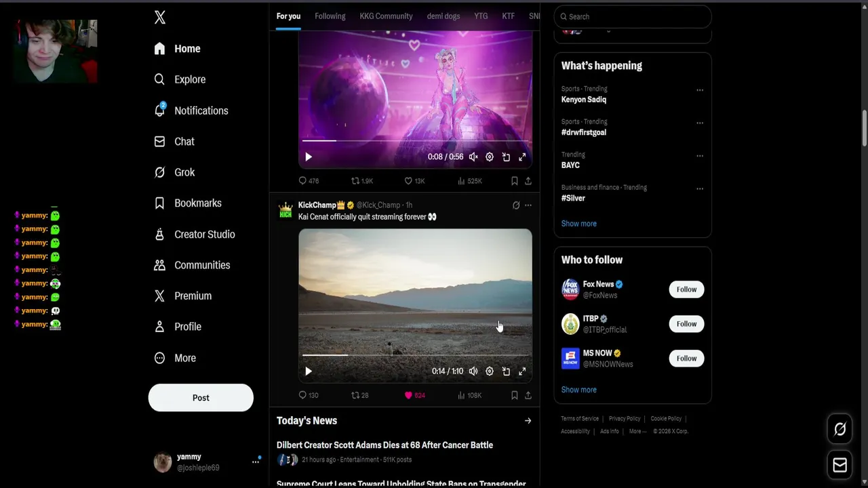Image resolution: width=868 pixels, height=488 pixels.
Task: Seek on KickChamp video progress bar
Action: pyautogui.click(x=415, y=355)
